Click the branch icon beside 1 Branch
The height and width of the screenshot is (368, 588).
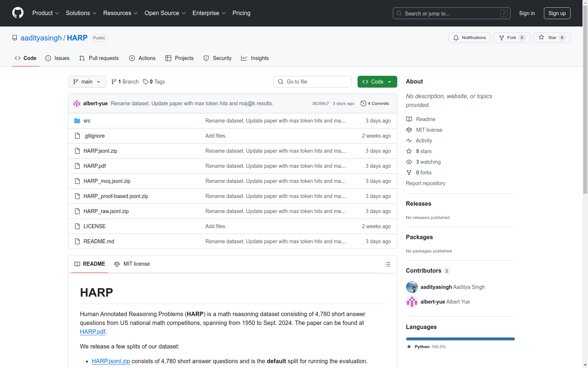[114, 82]
